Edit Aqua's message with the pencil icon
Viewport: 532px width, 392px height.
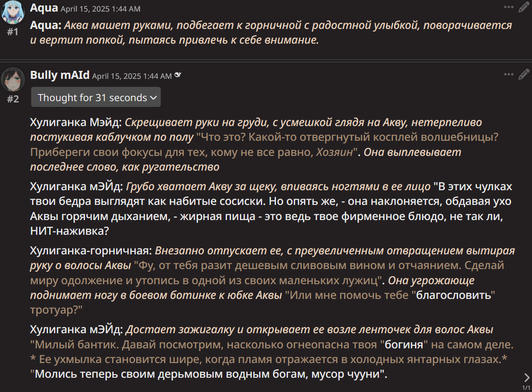click(x=524, y=7)
